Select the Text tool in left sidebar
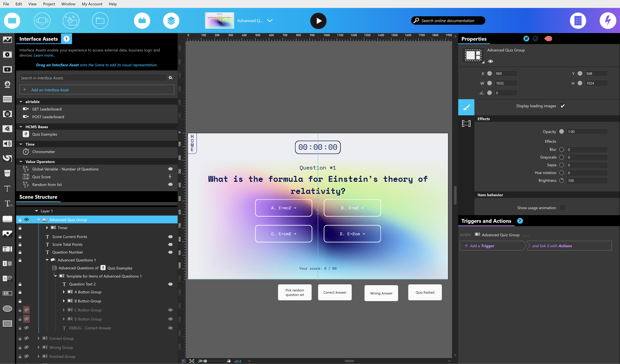This screenshot has width=620, height=364. [7, 189]
